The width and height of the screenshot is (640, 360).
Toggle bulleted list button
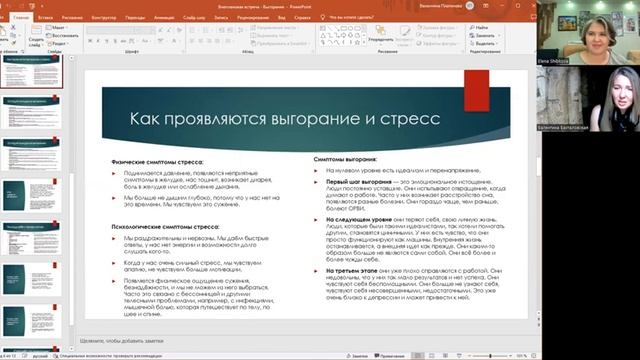pyautogui.click(x=193, y=30)
